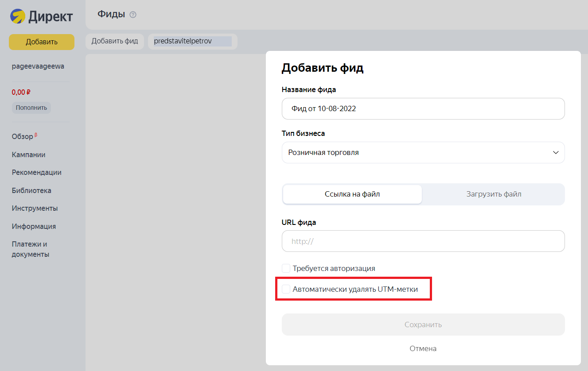Click the 0,00 ₽ balance

(x=21, y=93)
